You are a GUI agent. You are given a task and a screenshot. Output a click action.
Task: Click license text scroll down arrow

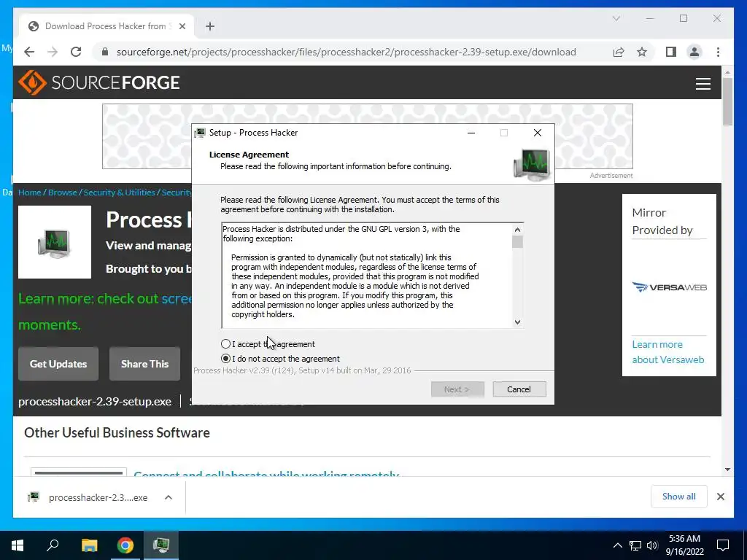517,322
